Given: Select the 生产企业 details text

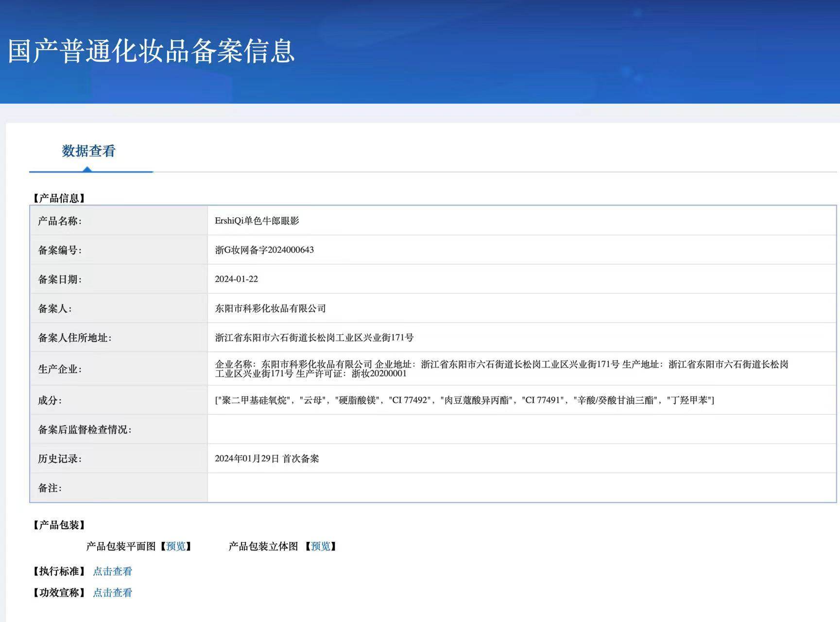Looking at the screenshot, I should click(501, 369).
